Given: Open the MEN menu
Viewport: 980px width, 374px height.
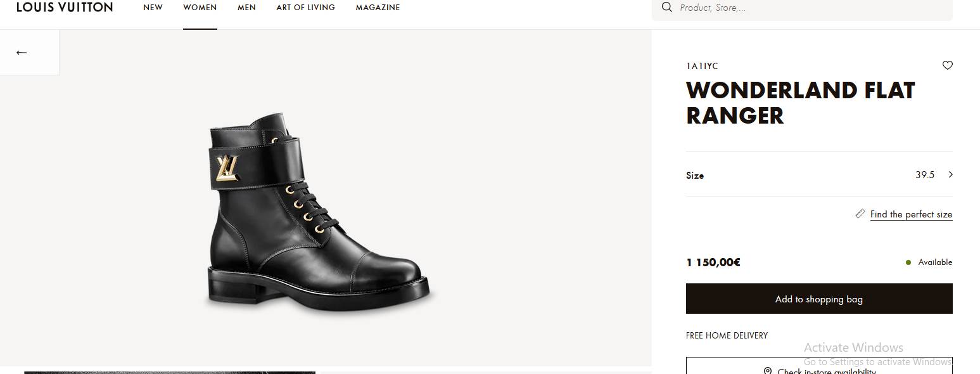Looking at the screenshot, I should (x=246, y=8).
